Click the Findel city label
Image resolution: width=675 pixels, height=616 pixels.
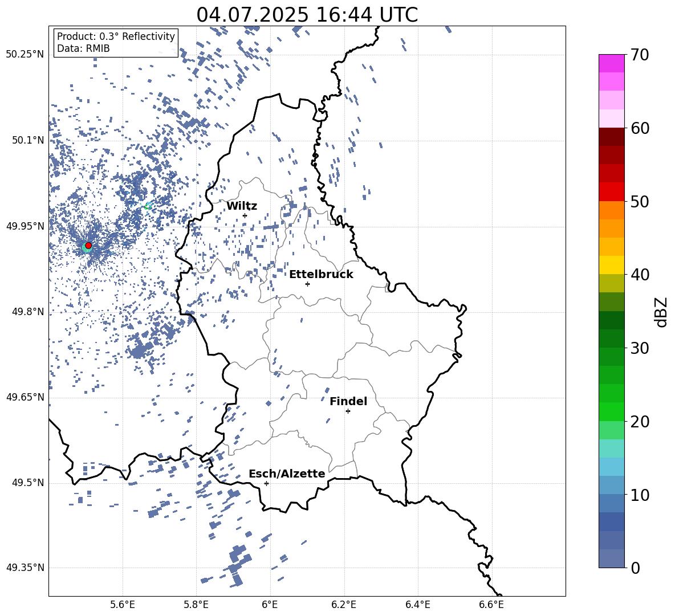[x=348, y=401]
